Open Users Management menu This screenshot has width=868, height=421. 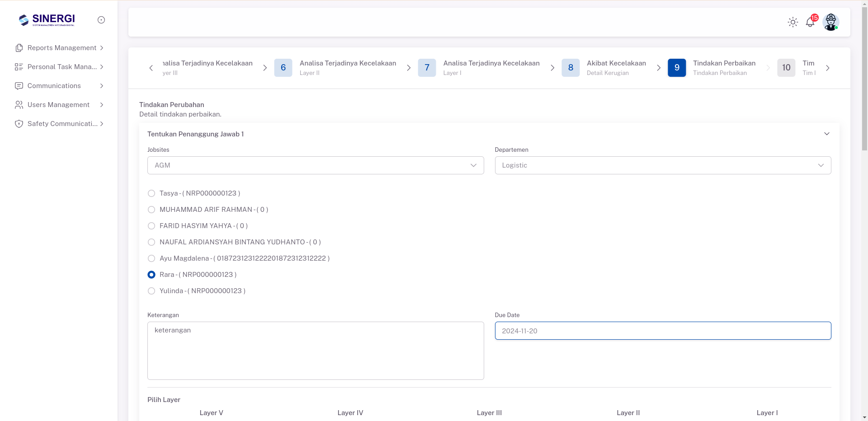click(x=59, y=105)
